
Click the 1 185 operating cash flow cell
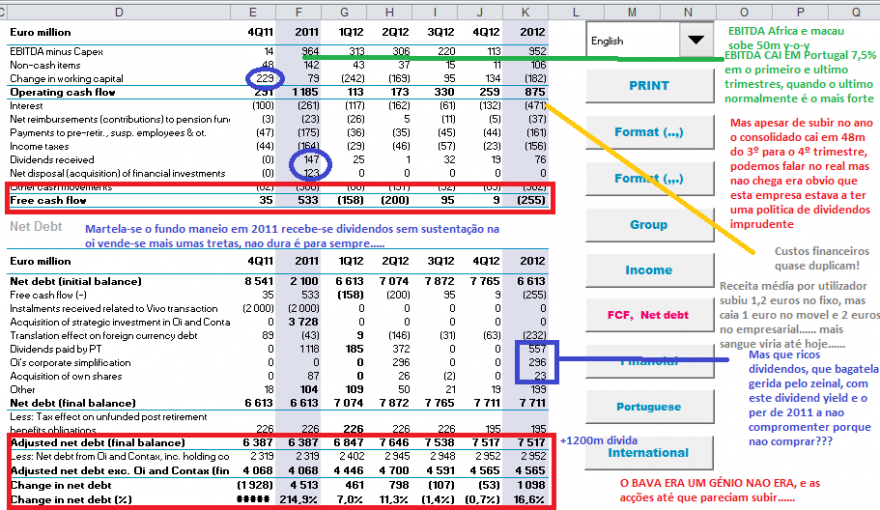tap(305, 92)
